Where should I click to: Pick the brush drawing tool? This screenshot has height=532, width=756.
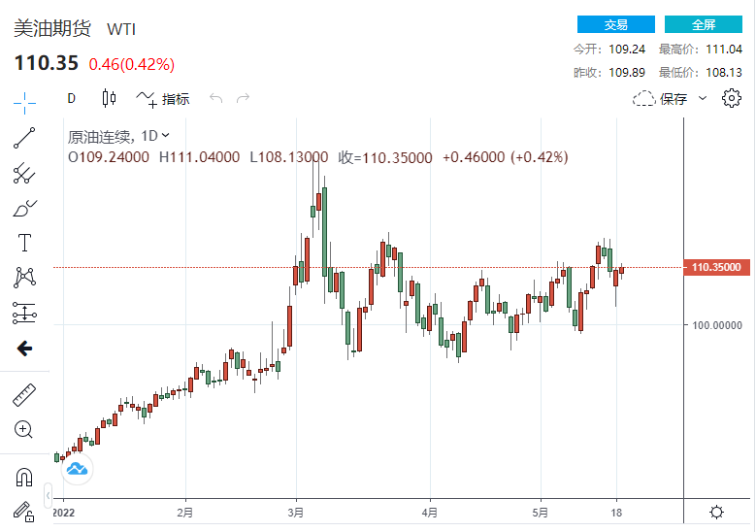(24, 208)
